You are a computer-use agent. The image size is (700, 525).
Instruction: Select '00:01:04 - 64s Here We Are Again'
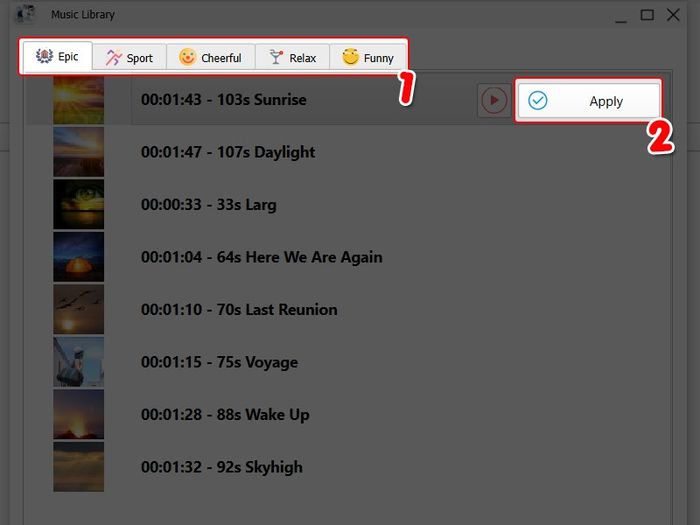point(262,257)
